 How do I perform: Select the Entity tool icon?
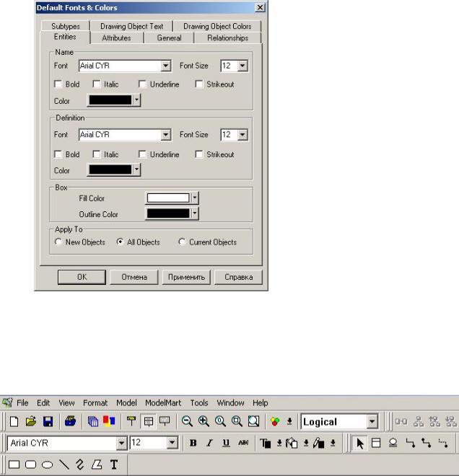click(376, 444)
